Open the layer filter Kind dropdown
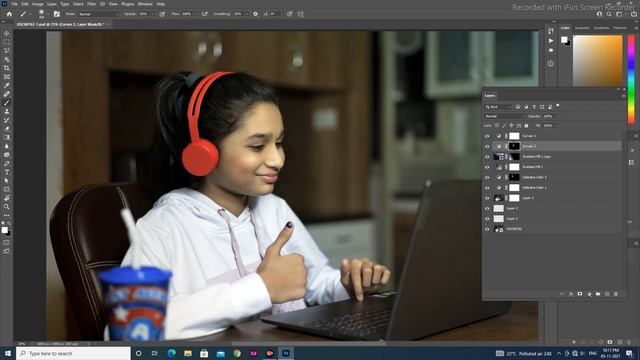Screen dimensions: 640x360 pyautogui.click(x=498, y=107)
